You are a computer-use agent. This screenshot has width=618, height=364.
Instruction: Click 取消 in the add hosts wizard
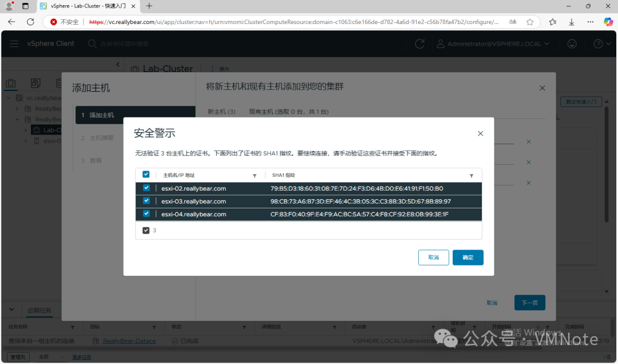click(x=492, y=303)
